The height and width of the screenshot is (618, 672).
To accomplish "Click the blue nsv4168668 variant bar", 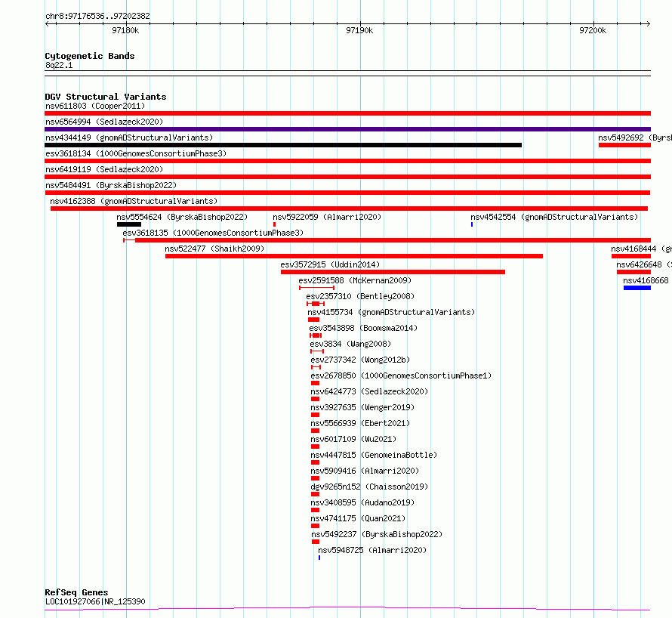I will point(637,288).
